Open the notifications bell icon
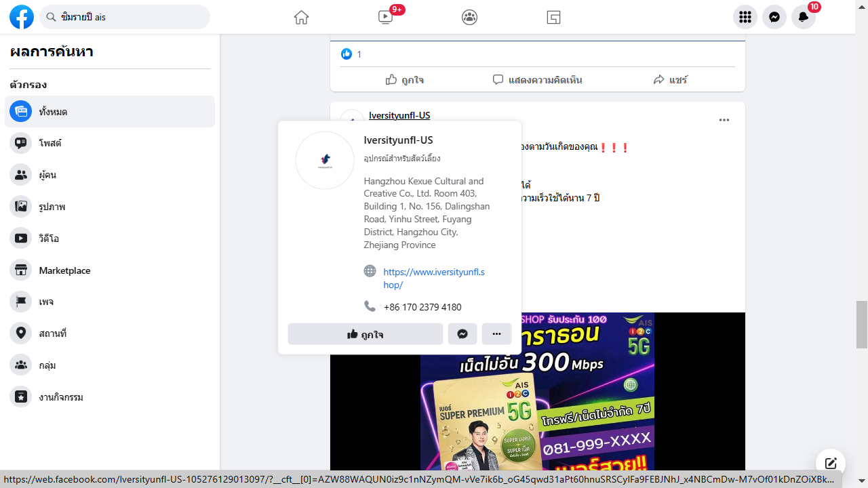 coord(804,18)
